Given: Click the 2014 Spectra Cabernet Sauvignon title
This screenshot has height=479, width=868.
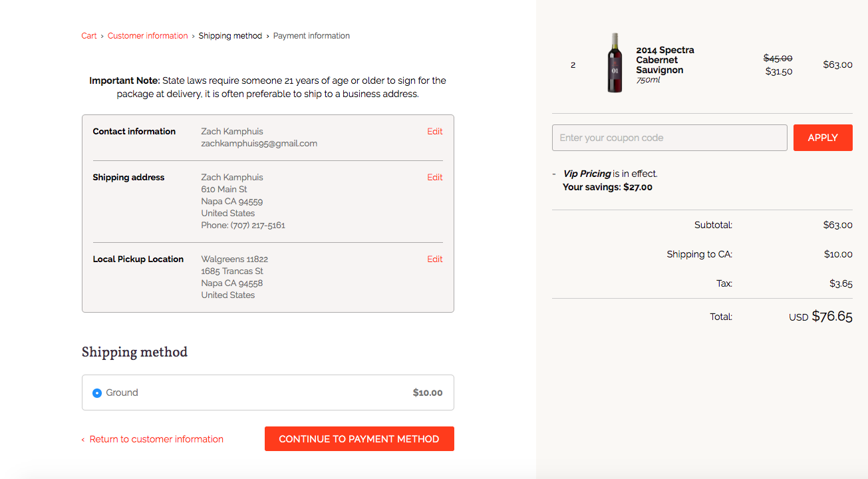Looking at the screenshot, I should 664,60.
